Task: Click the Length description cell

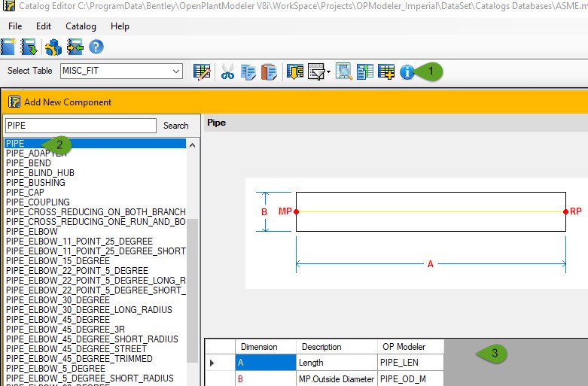Action: tap(337, 363)
